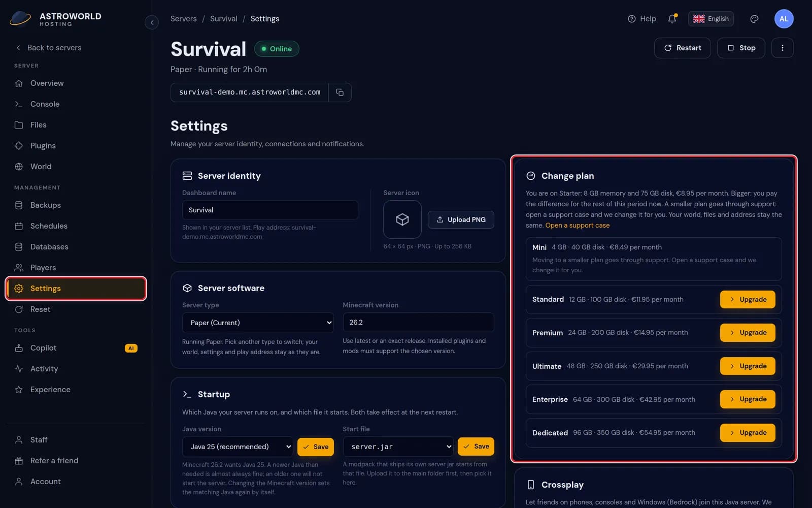This screenshot has height=508, width=812.
Task: Open the Console page
Action: 76,104
